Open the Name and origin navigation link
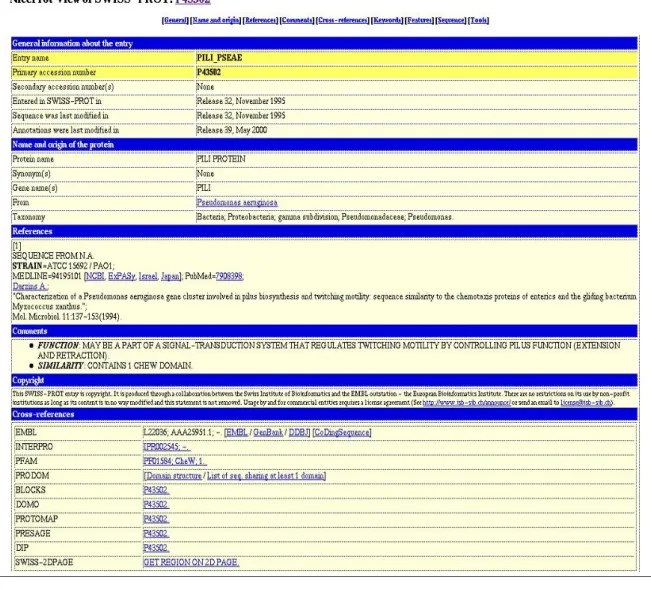 click(216, 20)
